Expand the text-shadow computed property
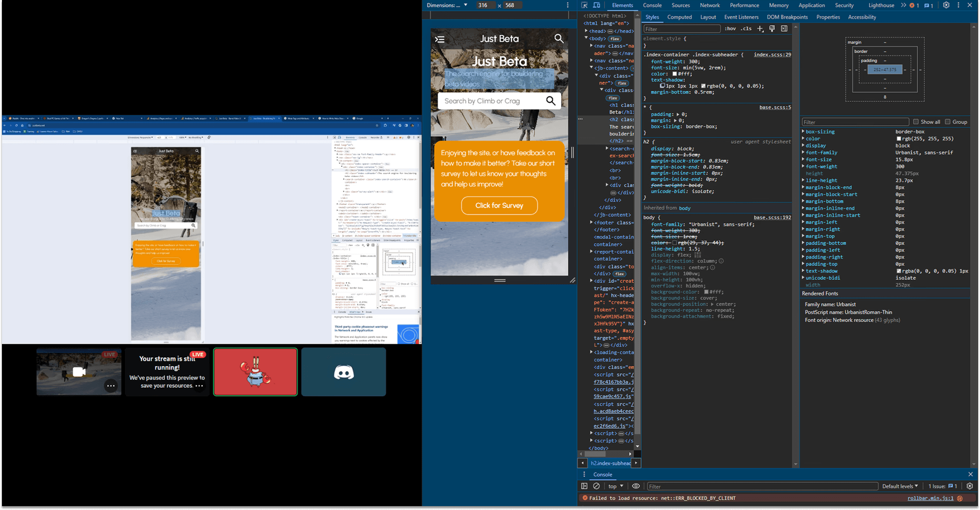The width and height of the screenshot is (980, 510). coord(803,271)
